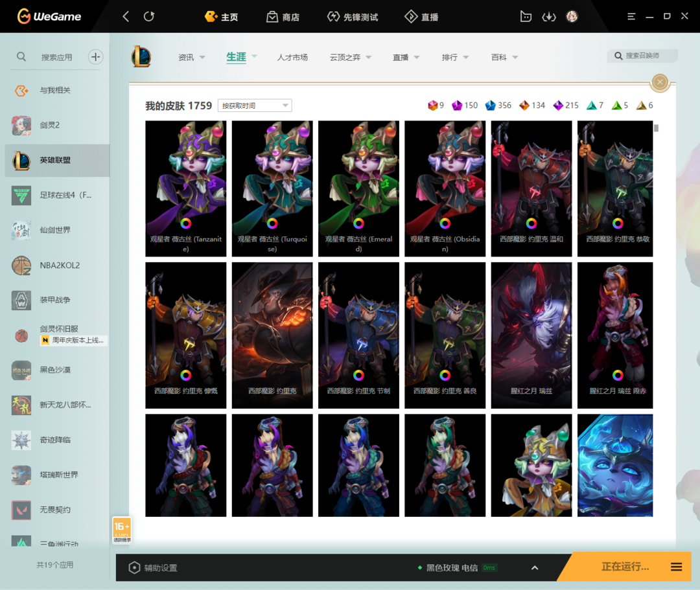700x590 pixels.
Task: Select 剑灵2 in the game list
Action: 57,125
